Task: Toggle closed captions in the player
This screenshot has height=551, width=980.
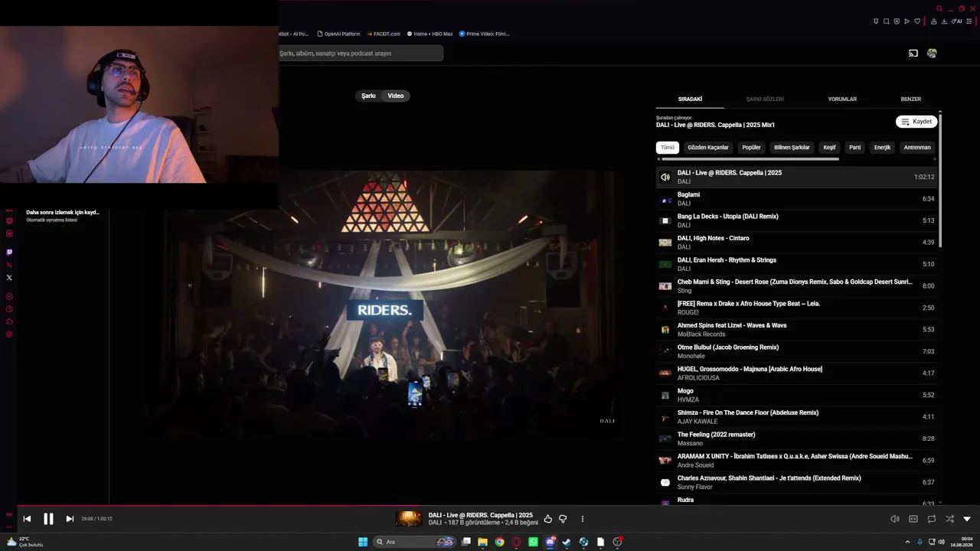Action: click(913, 519)
